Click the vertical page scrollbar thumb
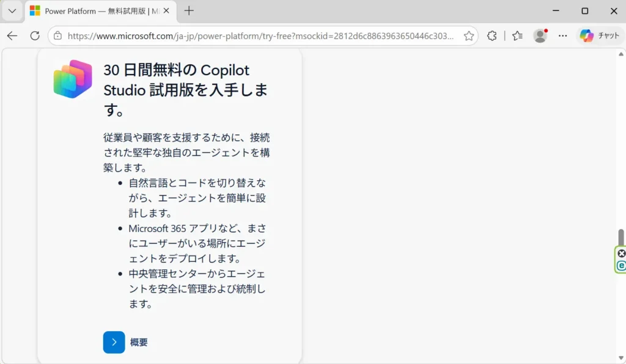The height and width of the screenshot is (364, 626). click(621, 237)
